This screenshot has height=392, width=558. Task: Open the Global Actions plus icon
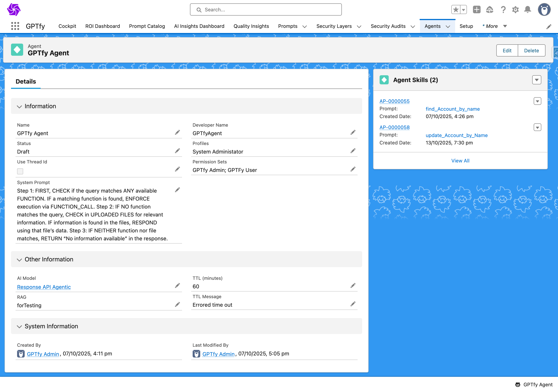(x=476, y=10)
